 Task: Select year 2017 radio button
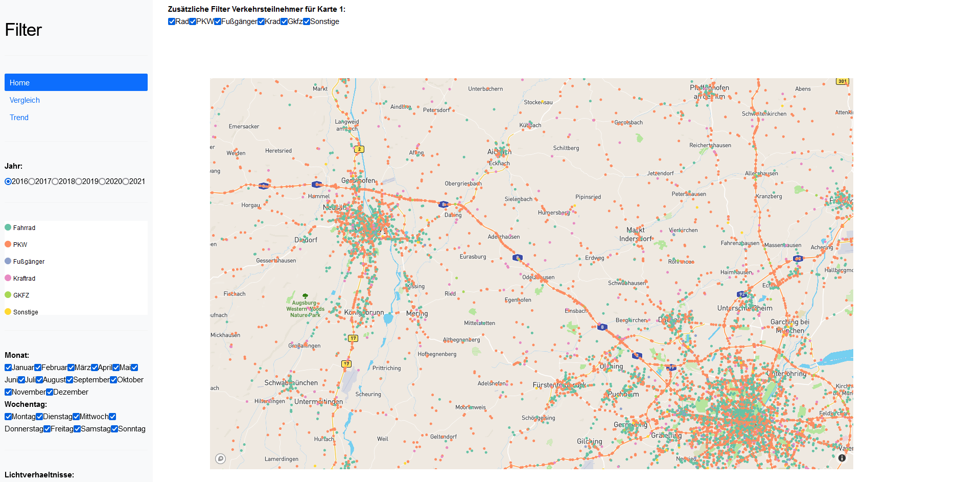(x=32, y=181)
